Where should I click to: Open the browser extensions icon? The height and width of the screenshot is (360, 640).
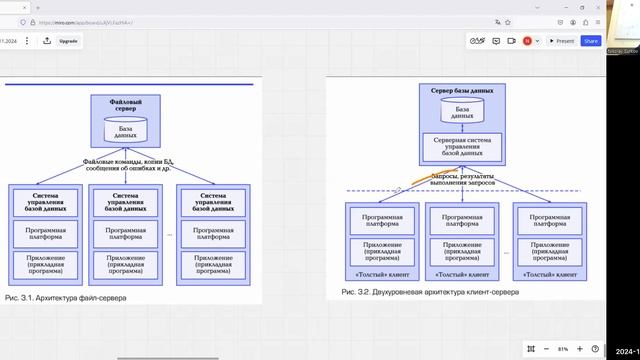(585, 22)
